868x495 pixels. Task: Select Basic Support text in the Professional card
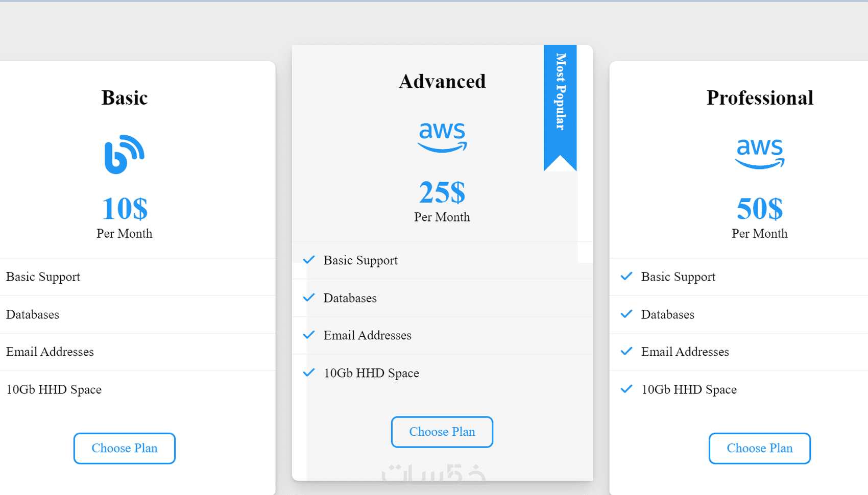pyautogui.click(x=679, y=277)
